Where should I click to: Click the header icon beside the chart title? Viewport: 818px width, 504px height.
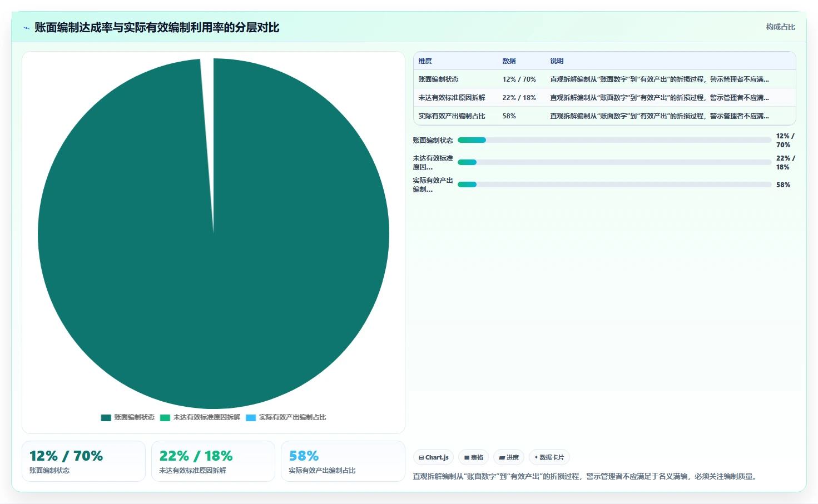pyautogui.click(x=26, y=28)
